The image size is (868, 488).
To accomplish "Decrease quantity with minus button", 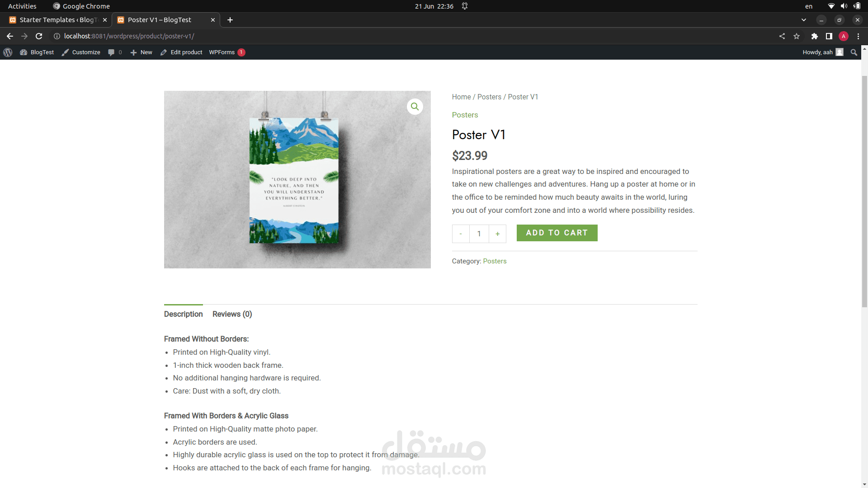I will pos(461,234).
